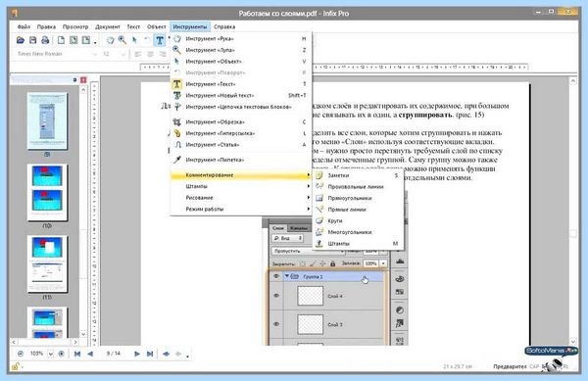Open the Просмотр menu
The width and height of the screenshot is (588, 381).
(75, 27)
